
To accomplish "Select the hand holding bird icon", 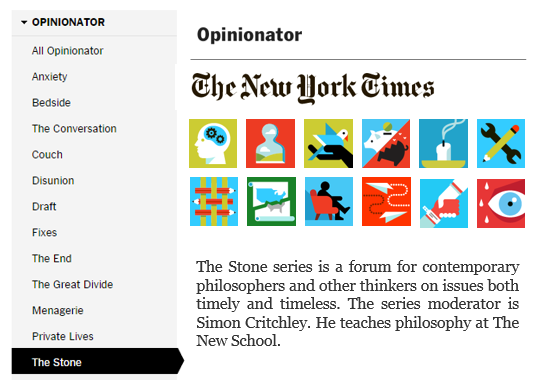I will 328,143.
